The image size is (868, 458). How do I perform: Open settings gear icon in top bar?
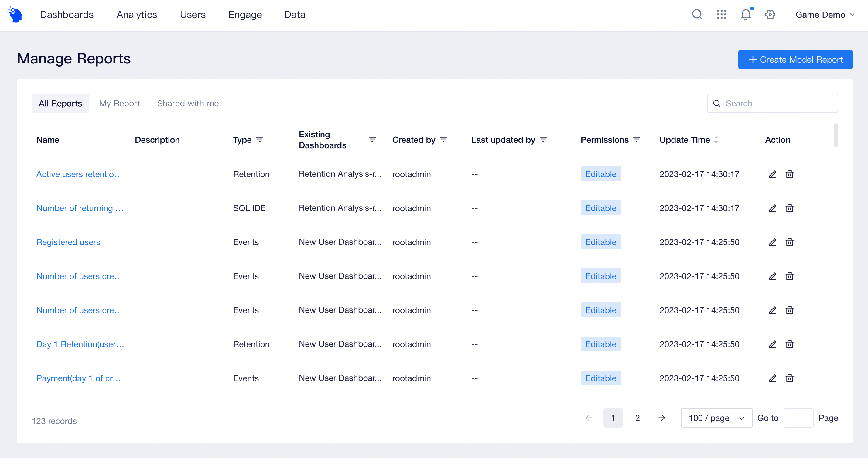770,15
